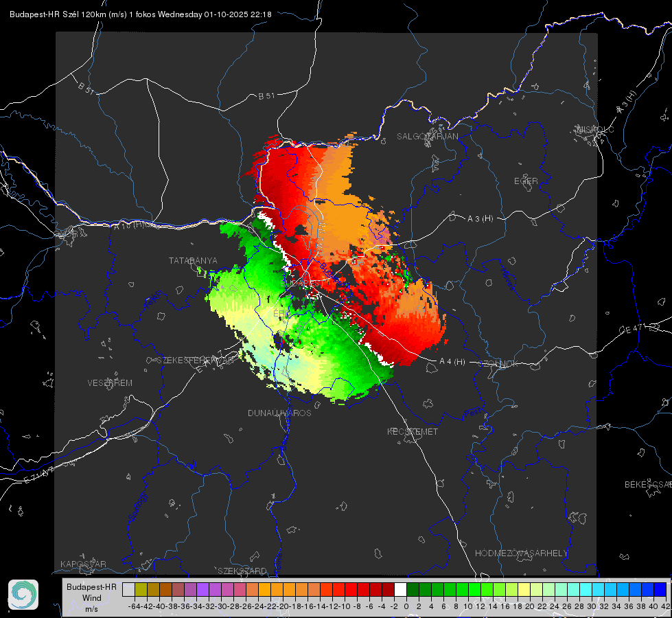
Task: Click the white zero-value swatch in wind legend
Action: coord(400,589)
